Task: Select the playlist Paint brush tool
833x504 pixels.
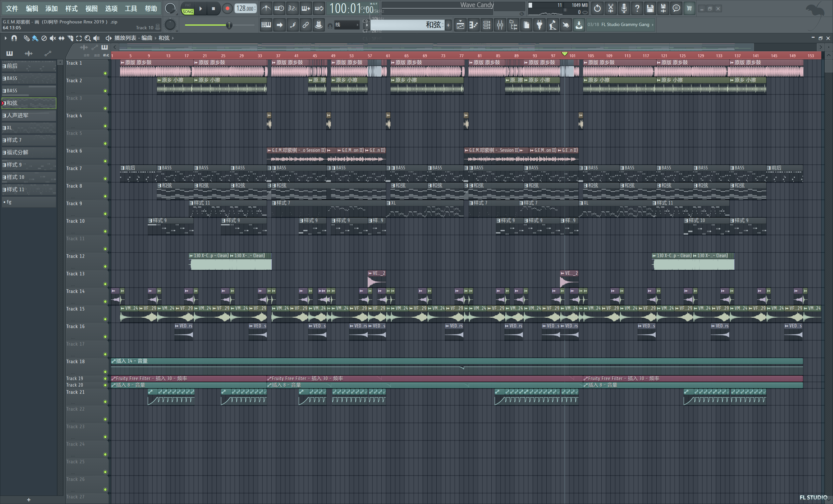Action: click(x=35, y=38)
